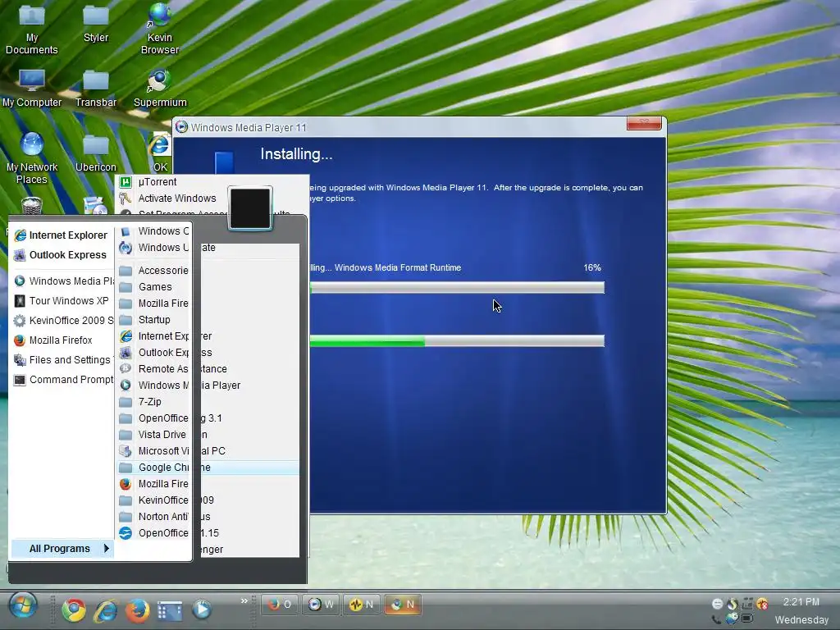This screenshot has height=630, width=840.
Task: Launch Media Player from the quick launch bar
Action: (x=202, y=609)
